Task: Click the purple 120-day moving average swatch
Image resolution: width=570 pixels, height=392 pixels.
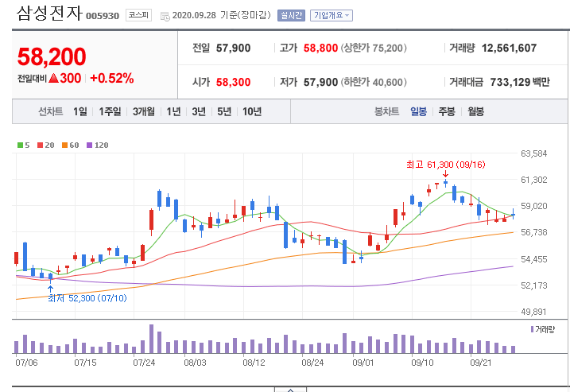Action: coord(89,145)
